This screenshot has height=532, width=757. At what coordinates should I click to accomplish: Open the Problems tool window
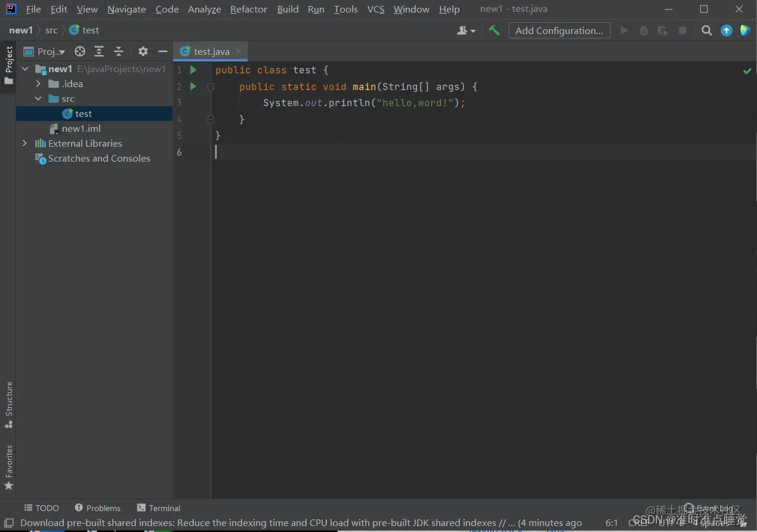tap(97, 508)
